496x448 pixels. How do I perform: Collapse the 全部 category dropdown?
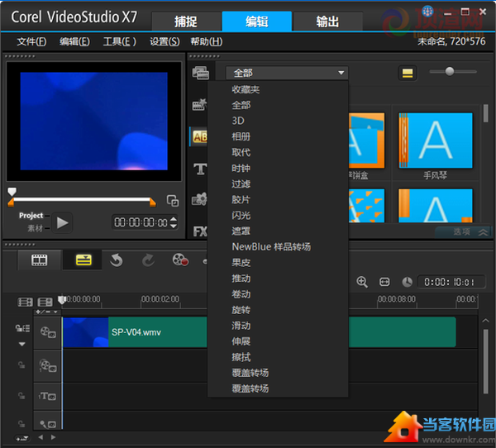click(x=287, y=73)
